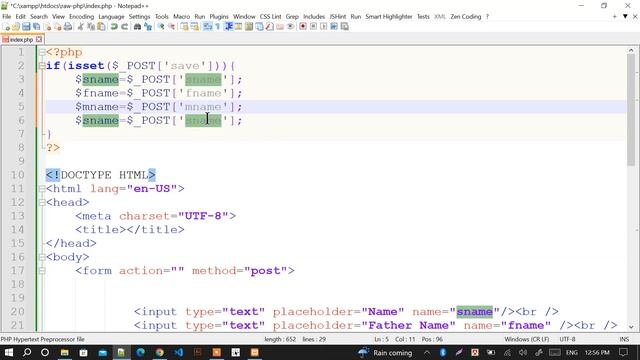Viewport: 640px width, 360px height.
Task: Toggle synchronized vertical scrolling
Action: pos(184,27)
